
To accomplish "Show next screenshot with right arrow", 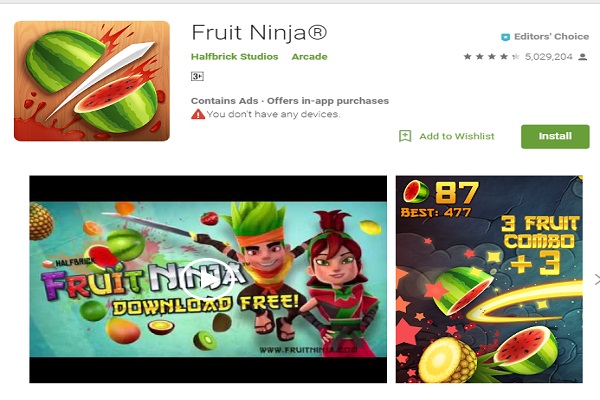I will coord(597,280).
